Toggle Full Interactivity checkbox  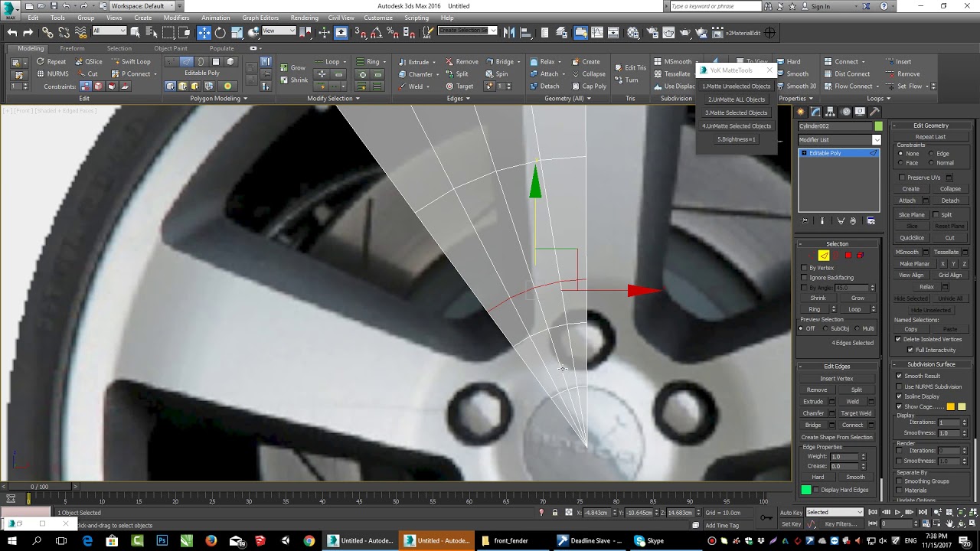[910, 350]
